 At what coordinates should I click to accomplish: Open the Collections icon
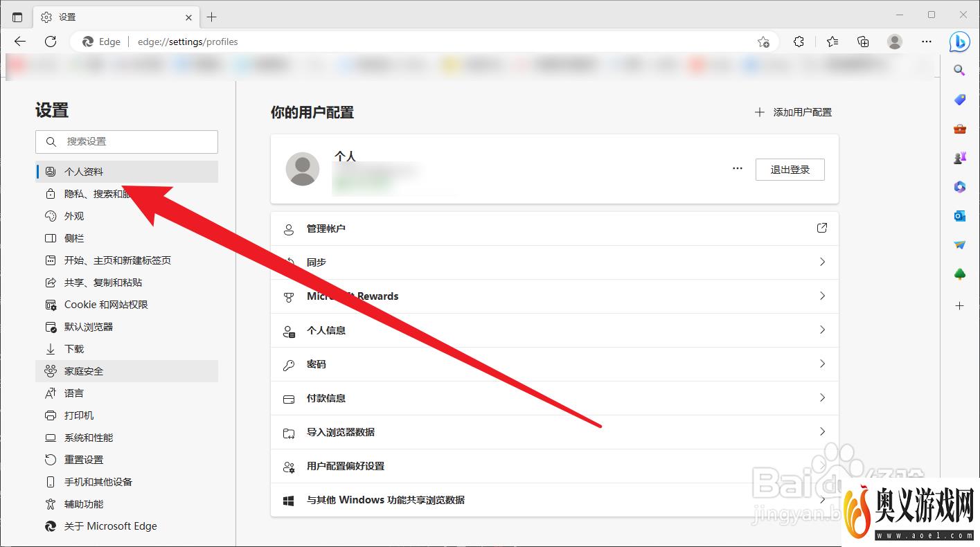[863, 42]
